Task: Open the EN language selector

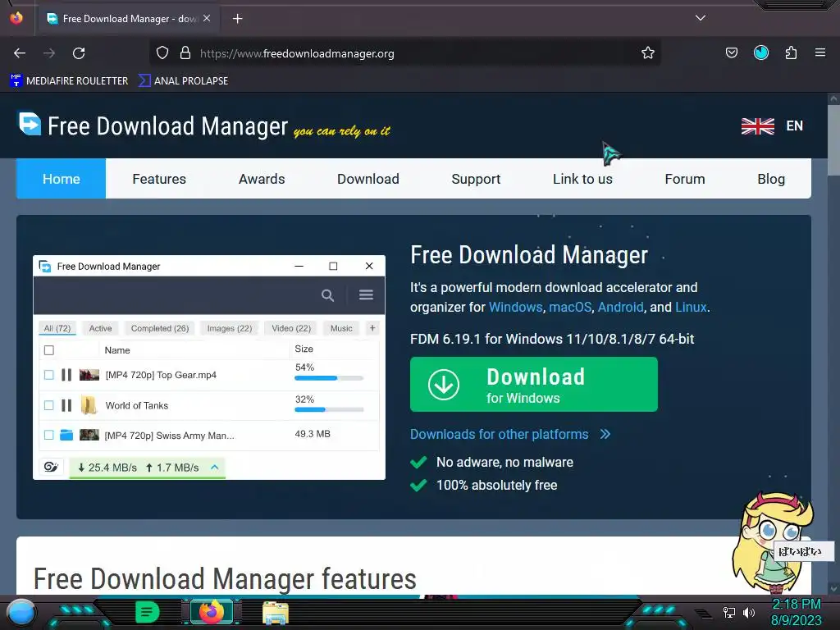Action: [794, 126]
